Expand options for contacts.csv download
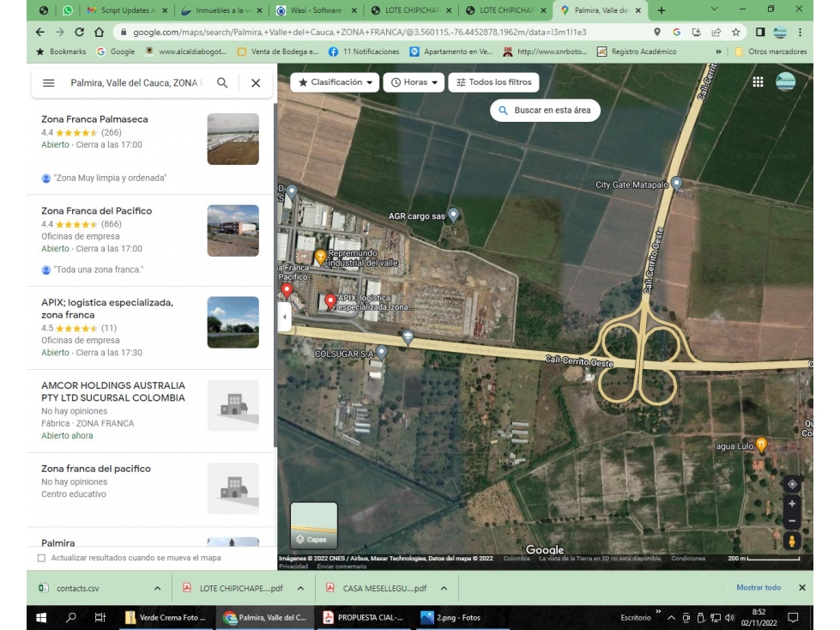Screen dimensions: 840x630 (158, 588)
